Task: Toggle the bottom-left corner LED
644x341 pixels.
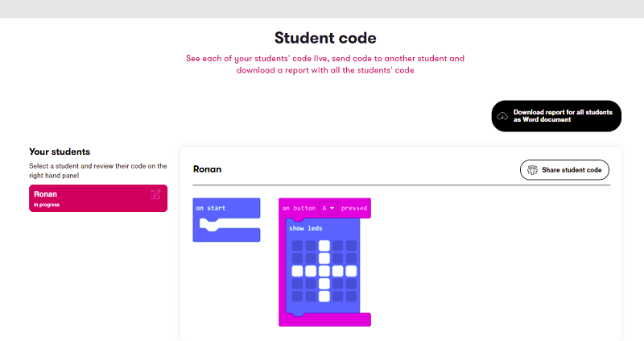Action: coord(298,296)
